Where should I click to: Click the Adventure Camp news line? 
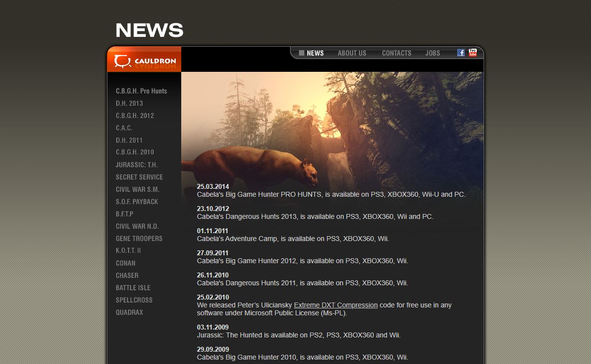click(293, 239)
